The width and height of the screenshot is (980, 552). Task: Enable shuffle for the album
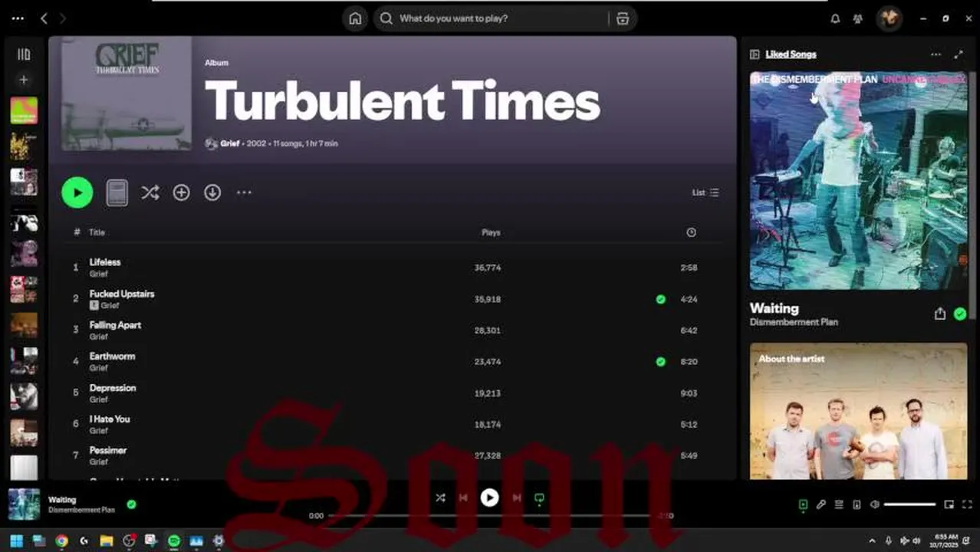pyautogui.click(x=150, y=192)
